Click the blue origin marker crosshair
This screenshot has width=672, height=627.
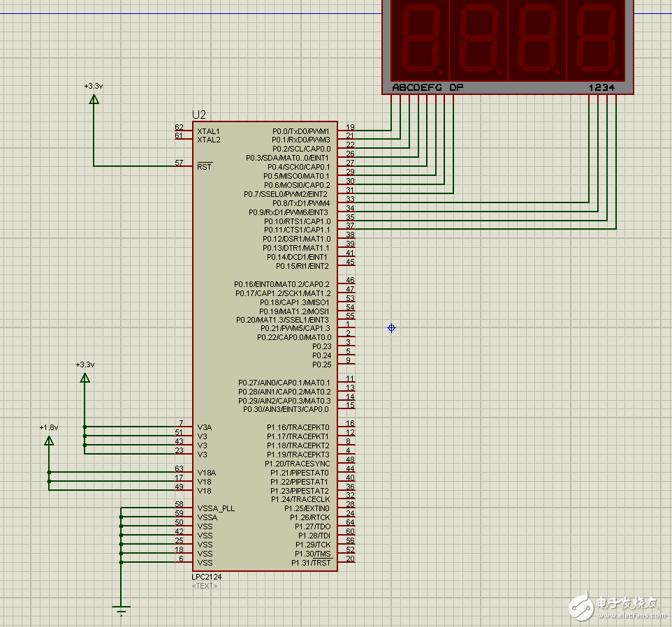coord(391,328)
